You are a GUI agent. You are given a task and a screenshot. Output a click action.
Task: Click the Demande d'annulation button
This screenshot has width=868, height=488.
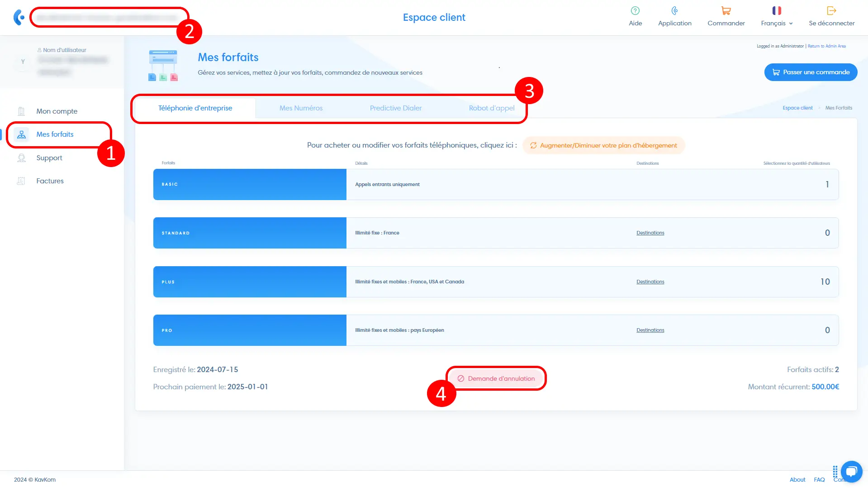point(496,378)
